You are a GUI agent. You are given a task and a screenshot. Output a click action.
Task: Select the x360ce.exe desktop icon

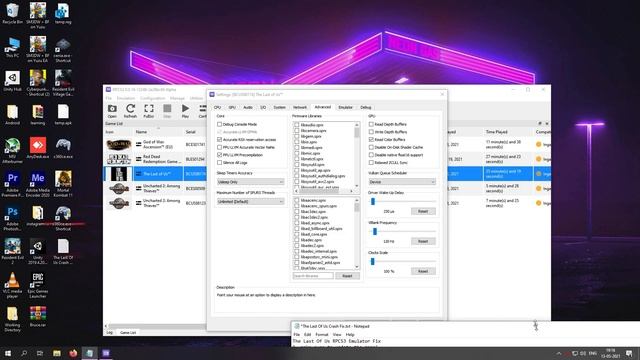[63, 148]
